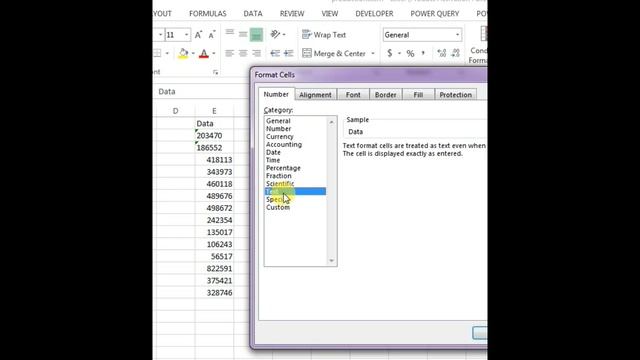The image size is (640, 360).
Task: Select Custom category
Action: tap(278, 207)
